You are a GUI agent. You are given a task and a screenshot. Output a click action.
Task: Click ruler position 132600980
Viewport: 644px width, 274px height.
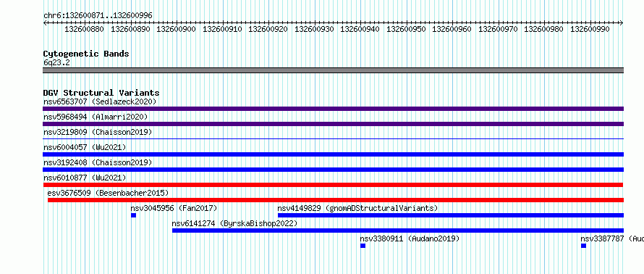544,30
